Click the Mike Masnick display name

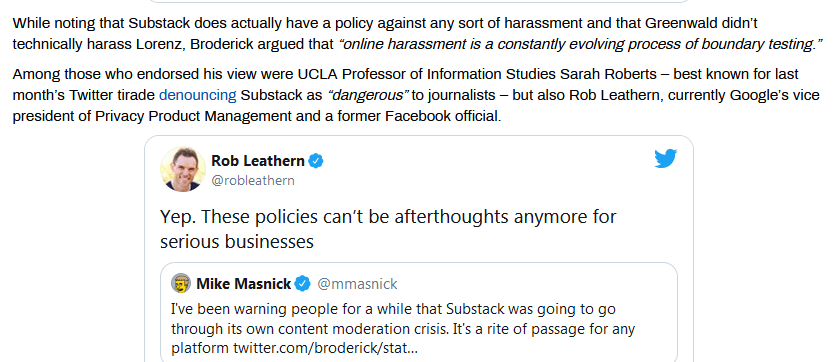(244, 284)
